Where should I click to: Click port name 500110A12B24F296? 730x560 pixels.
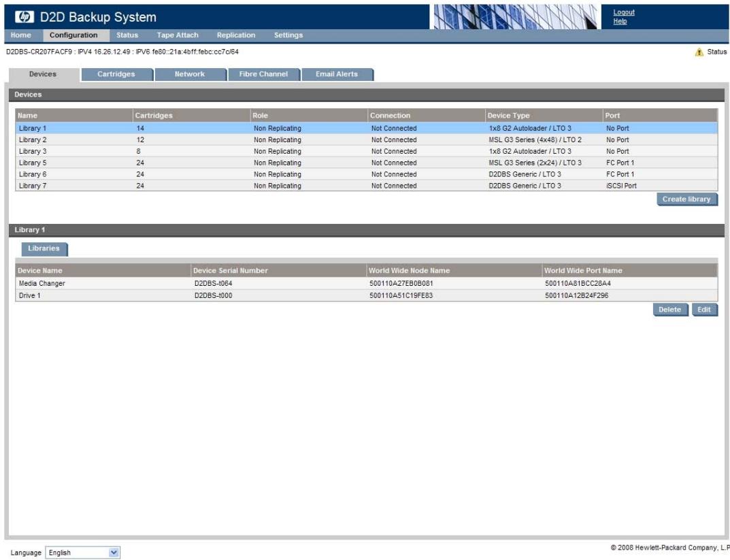[x=576, y=295]
